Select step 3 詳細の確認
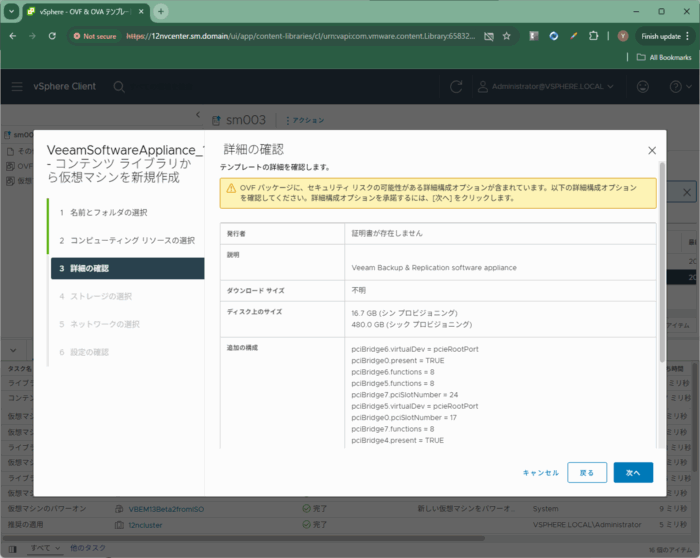This screenshot has height=558, width=700. pyautogui.click(x=128, y=268)
